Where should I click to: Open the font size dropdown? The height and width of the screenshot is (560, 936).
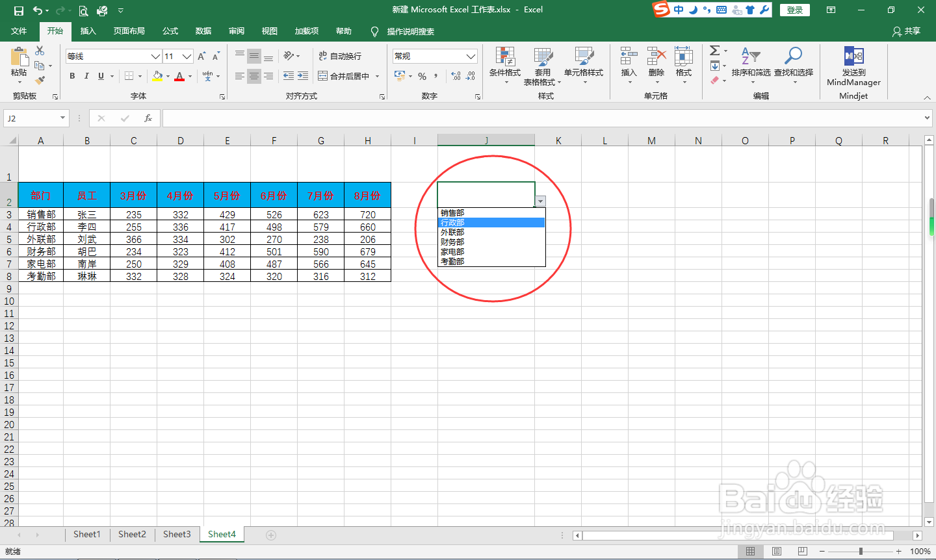pos(187,56)
